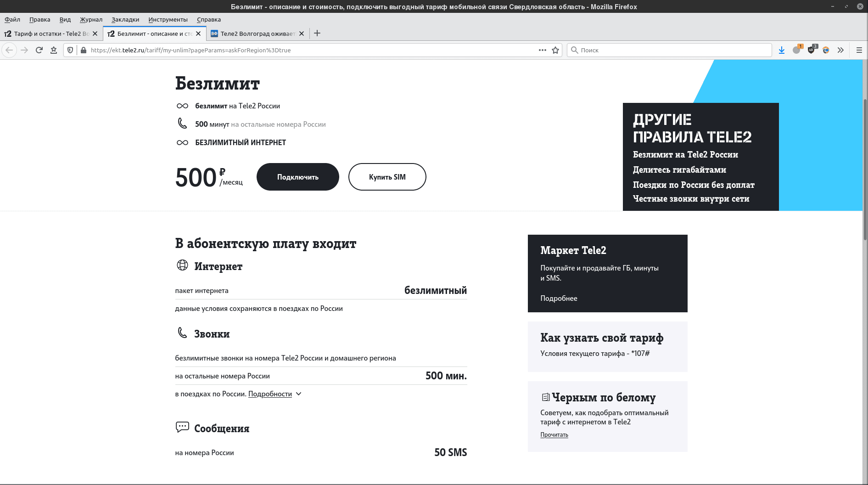Open the Подробности link

point(270,394)
